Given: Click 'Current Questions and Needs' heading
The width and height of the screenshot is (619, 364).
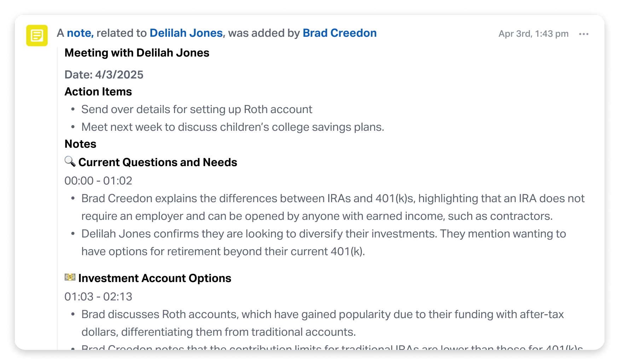Looking at the screenshot, I should click(158, 162).
